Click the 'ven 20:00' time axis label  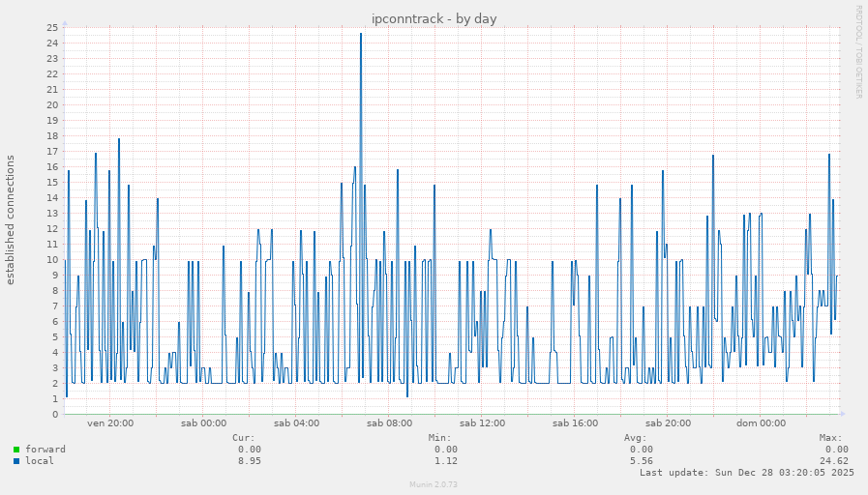[110, 423]
